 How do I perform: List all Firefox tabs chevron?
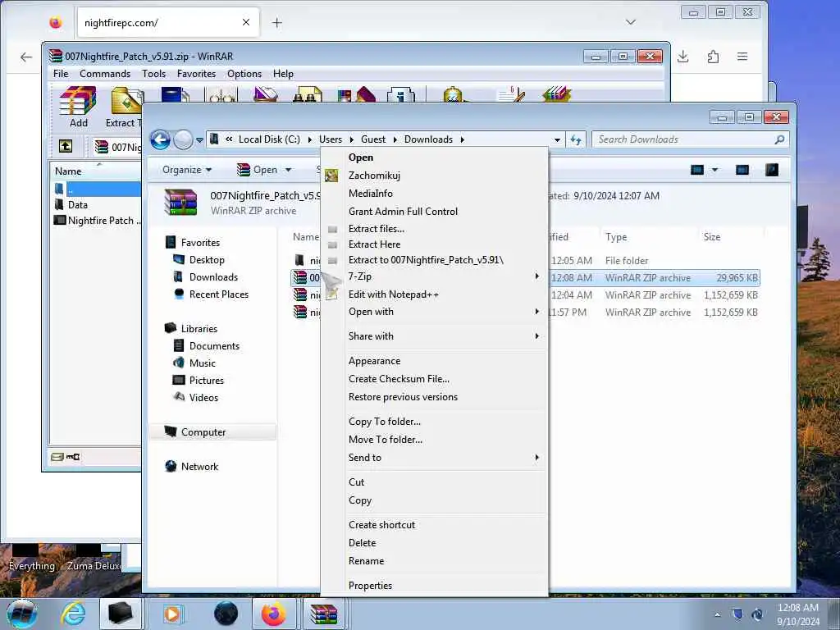coord(631,22)
